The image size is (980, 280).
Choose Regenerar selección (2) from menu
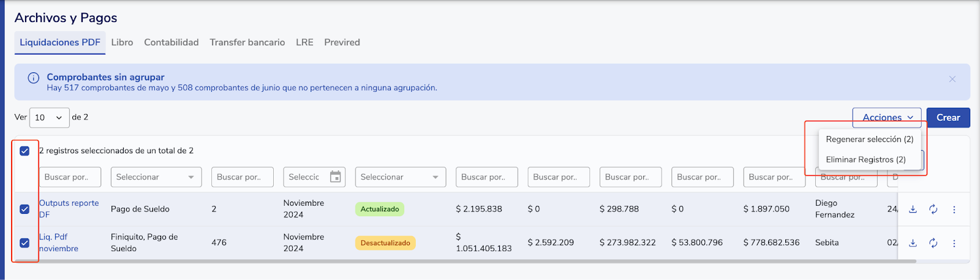869,140
